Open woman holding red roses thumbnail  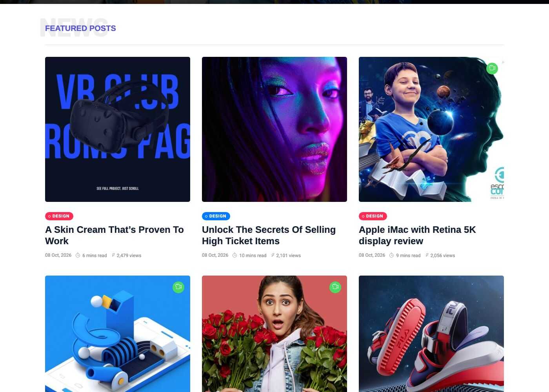[274, 334]
